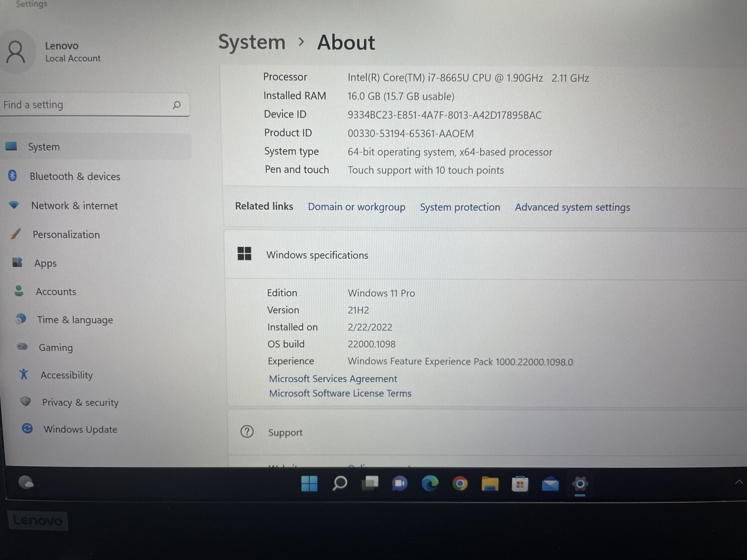Open Gaming settings
The height and width of the screenshot is (560, 747).
(56, 347)
